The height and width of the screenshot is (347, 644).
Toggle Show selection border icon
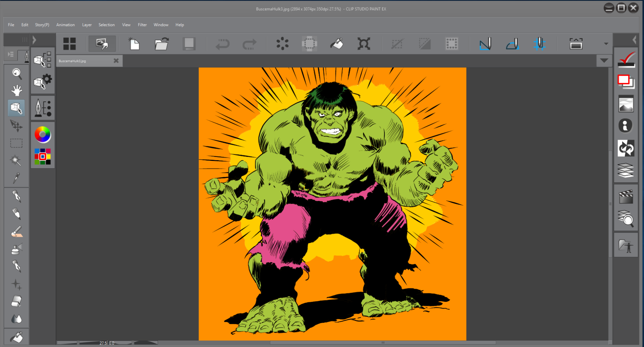coord(452,44)
